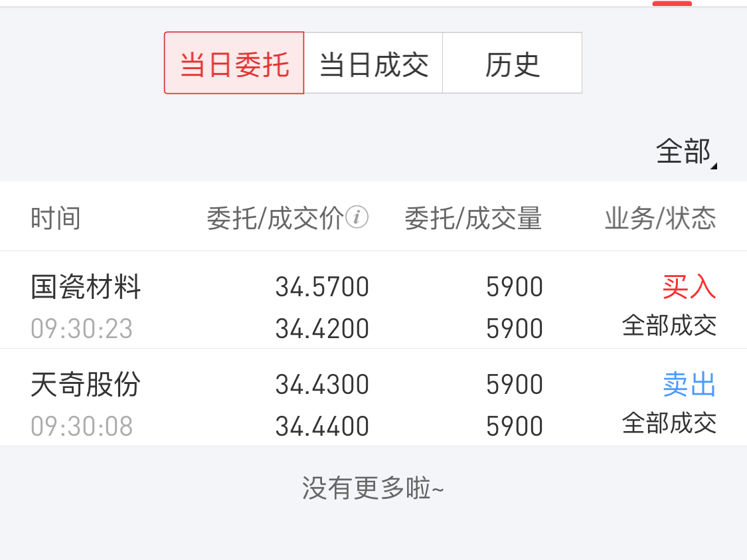
Task: Click the 34.4400 filled price
Action: (322, 426)
